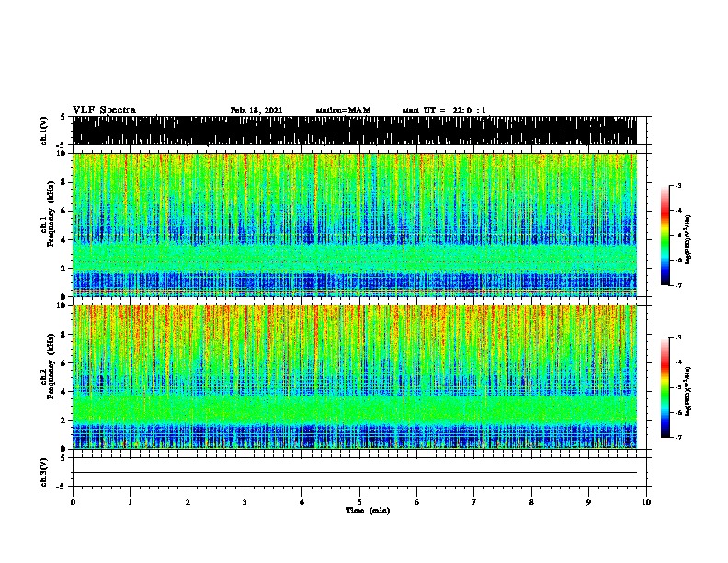The width and height of the screenshot is (728, 563).
Task: Click the ch.2 color scale bar
Action: [665, 387]
